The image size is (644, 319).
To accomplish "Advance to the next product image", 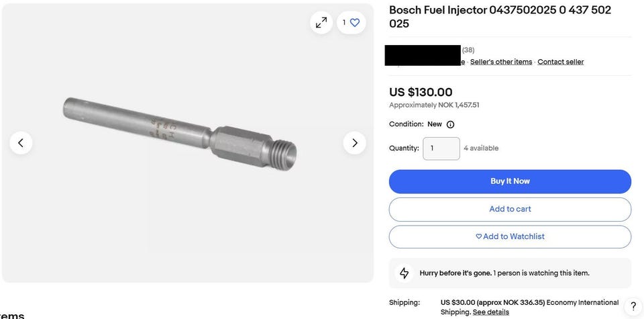I will point(354,142).
